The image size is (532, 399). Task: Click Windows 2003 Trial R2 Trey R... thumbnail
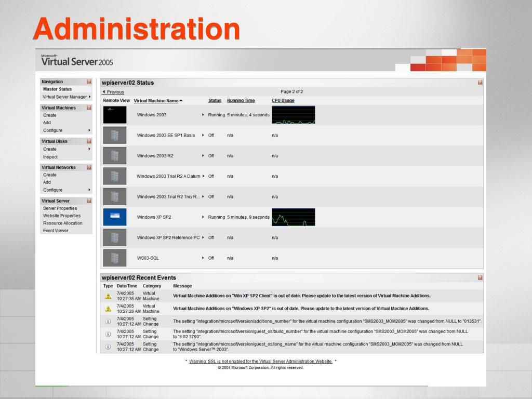(x=115, y=197)
